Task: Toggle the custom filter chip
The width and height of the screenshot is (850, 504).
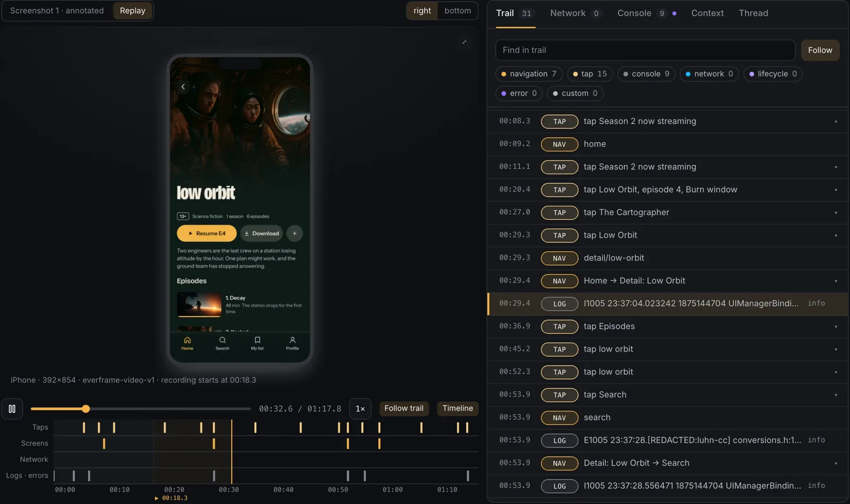Action: (x=575, y=93)
